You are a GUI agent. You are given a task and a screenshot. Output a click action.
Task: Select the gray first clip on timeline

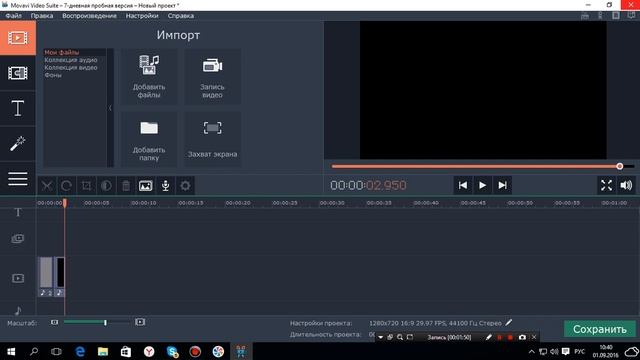(46, 276)
